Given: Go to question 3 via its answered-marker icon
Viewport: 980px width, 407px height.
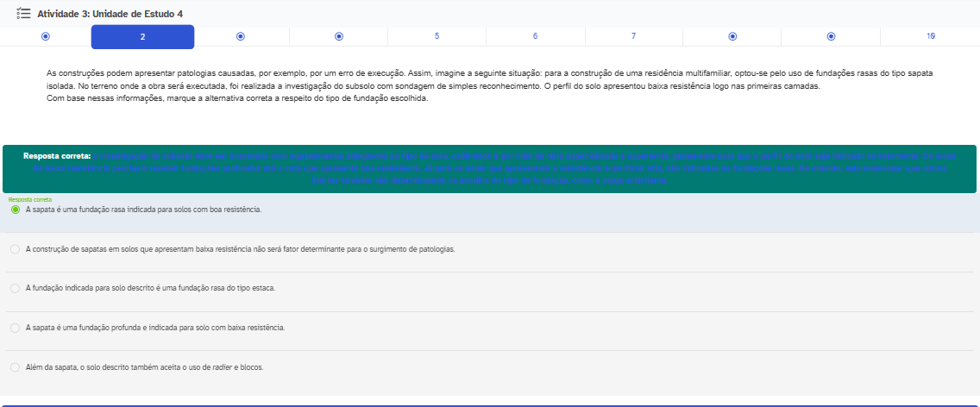Looking at the screenshot, I should pyautogui.click(x=241, y=36).
